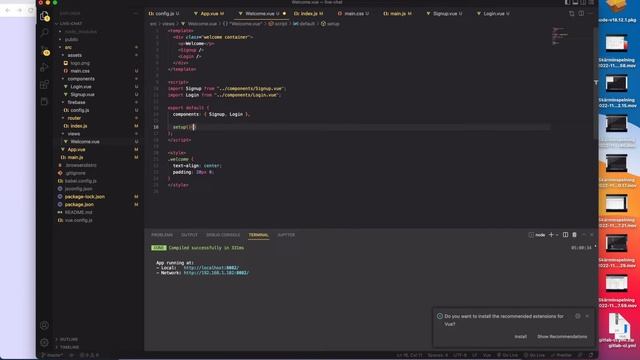
Task: Open the new terminal profile dropdown arrow
Action: pos(557,235)
